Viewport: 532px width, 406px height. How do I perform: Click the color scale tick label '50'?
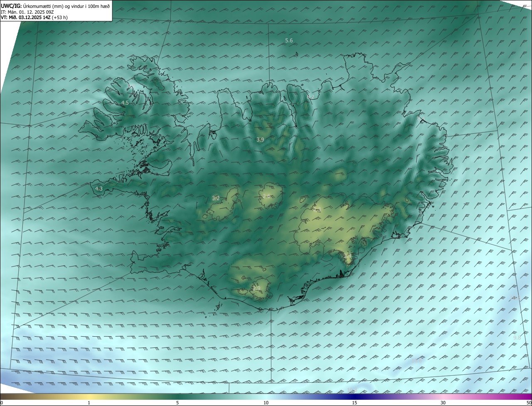click(x=529, y=403)
